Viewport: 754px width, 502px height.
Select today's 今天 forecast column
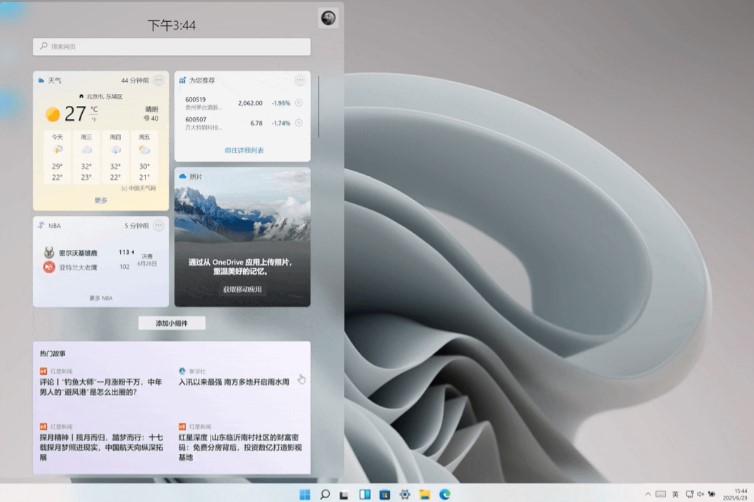click(x=57, y=157)
